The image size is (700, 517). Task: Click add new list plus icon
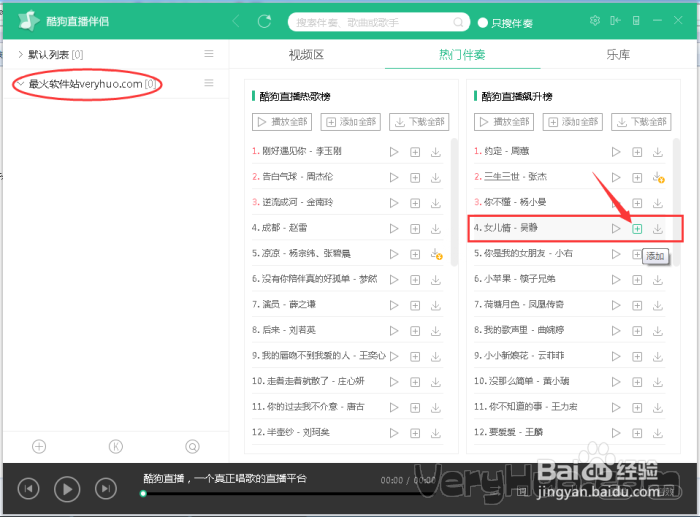pyautogui.click(x=39, y=446)
